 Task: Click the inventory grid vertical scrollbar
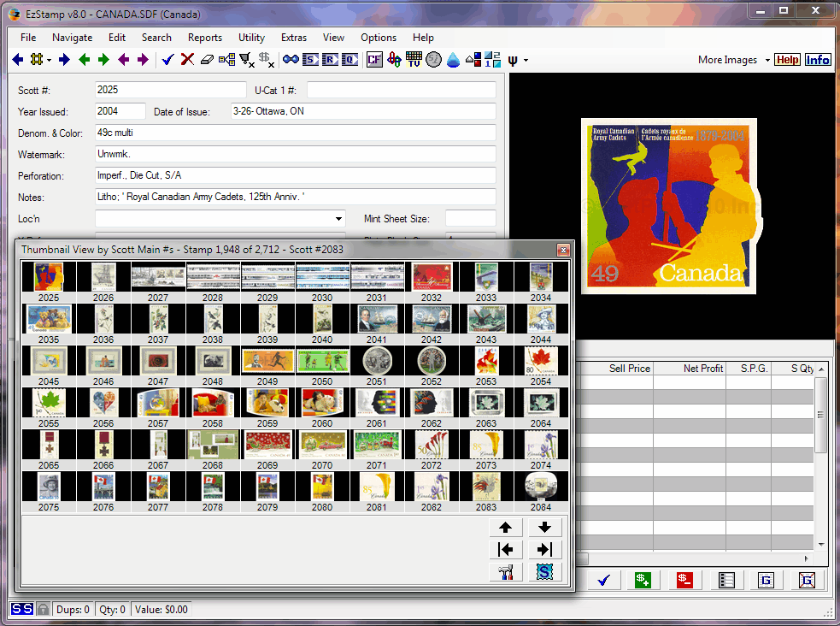tap(820, 457)
